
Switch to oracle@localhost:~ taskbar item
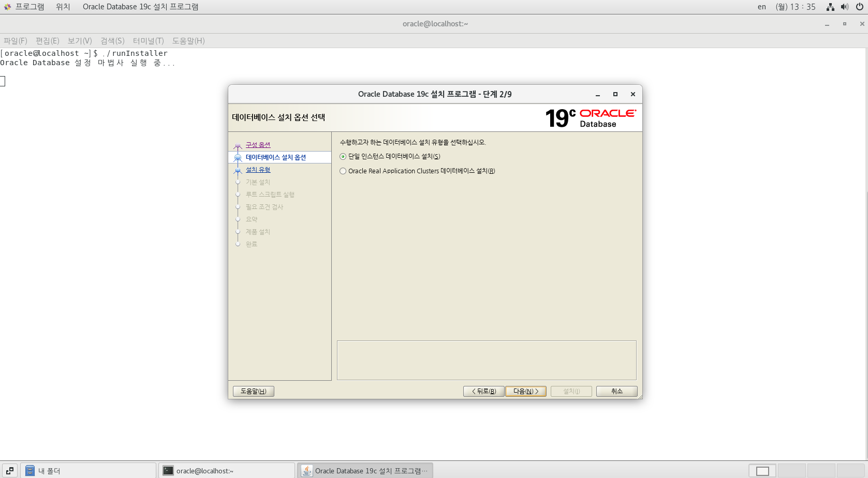(x=227, y=471)
